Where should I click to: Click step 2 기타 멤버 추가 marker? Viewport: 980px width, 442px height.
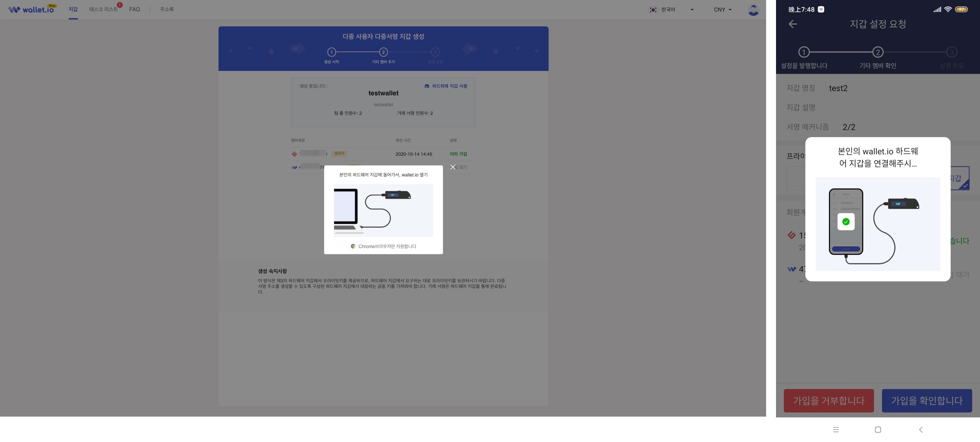coord(383,52)
